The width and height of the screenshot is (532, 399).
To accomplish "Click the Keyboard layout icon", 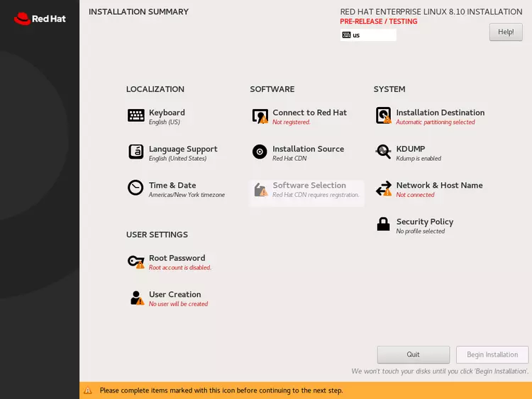I will [x=135, y=116].
